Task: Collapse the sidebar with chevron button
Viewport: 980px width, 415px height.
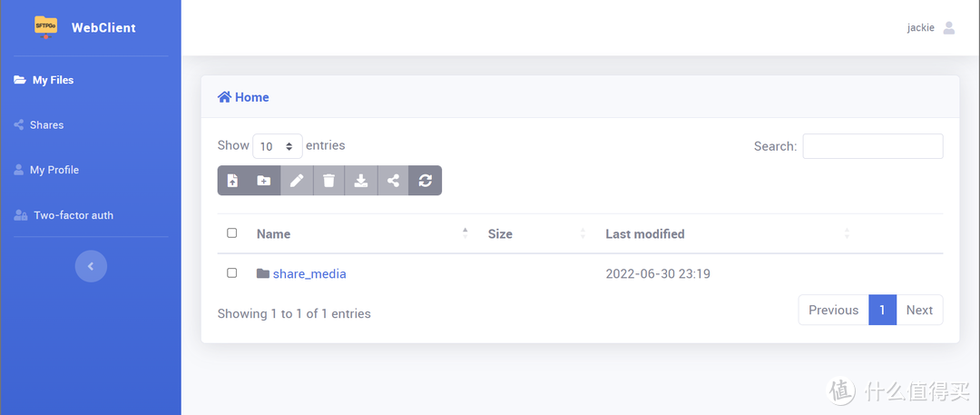Action: click(x=91, y=266)
